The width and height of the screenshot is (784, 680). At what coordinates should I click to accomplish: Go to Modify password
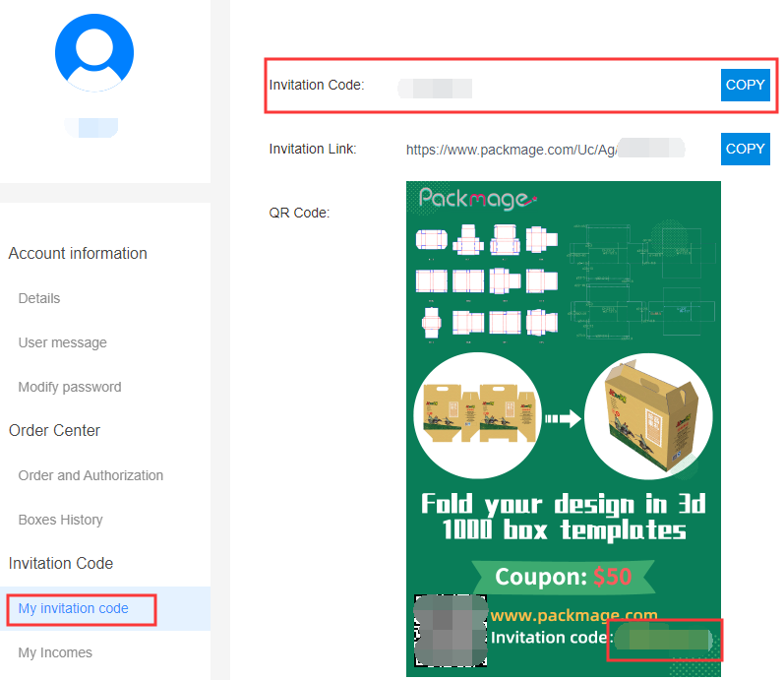(70, 387)
